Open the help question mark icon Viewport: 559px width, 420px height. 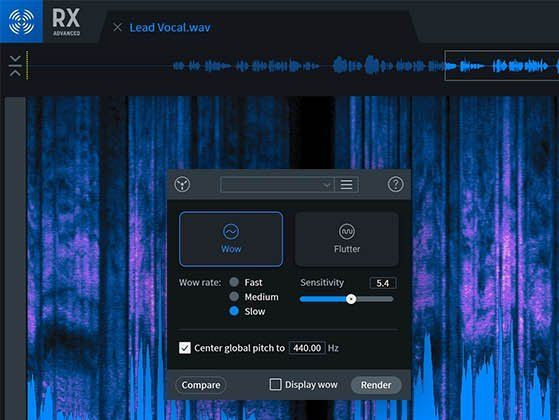click(x=395, y=184)
